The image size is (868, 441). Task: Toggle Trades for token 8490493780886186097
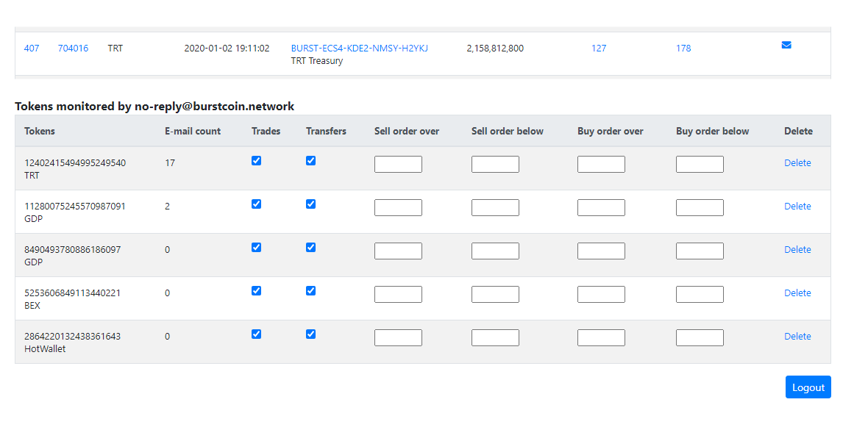[x=256, y=247]
